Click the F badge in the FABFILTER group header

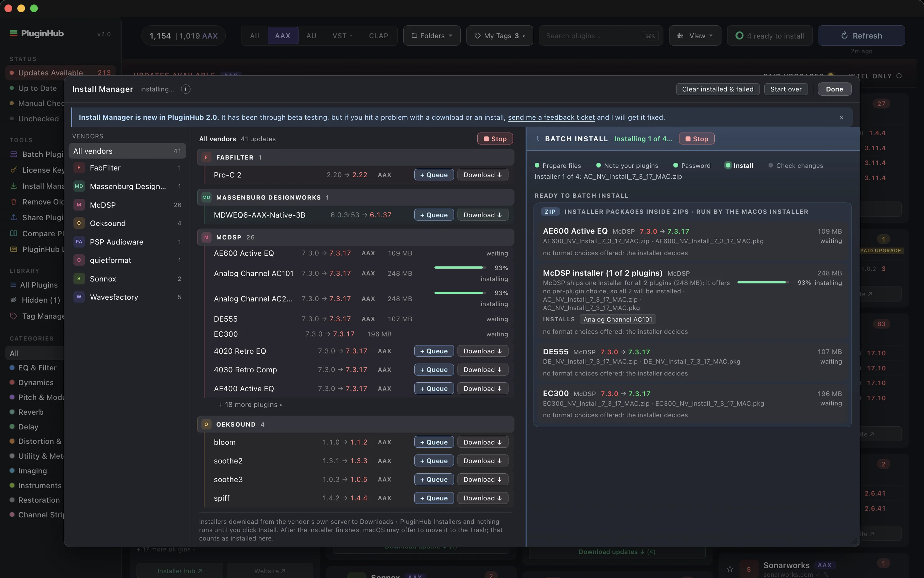click(207, 157)
